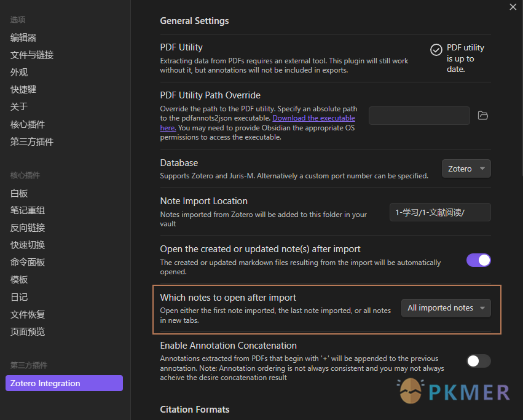Close the settings dialog

(513, 7)
